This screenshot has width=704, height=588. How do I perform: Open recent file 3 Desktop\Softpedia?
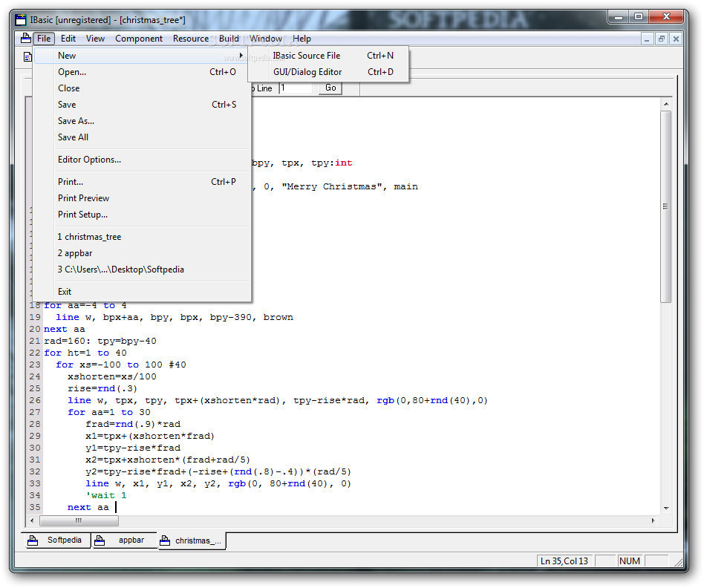pyautogui.click(x=141, y=269)
